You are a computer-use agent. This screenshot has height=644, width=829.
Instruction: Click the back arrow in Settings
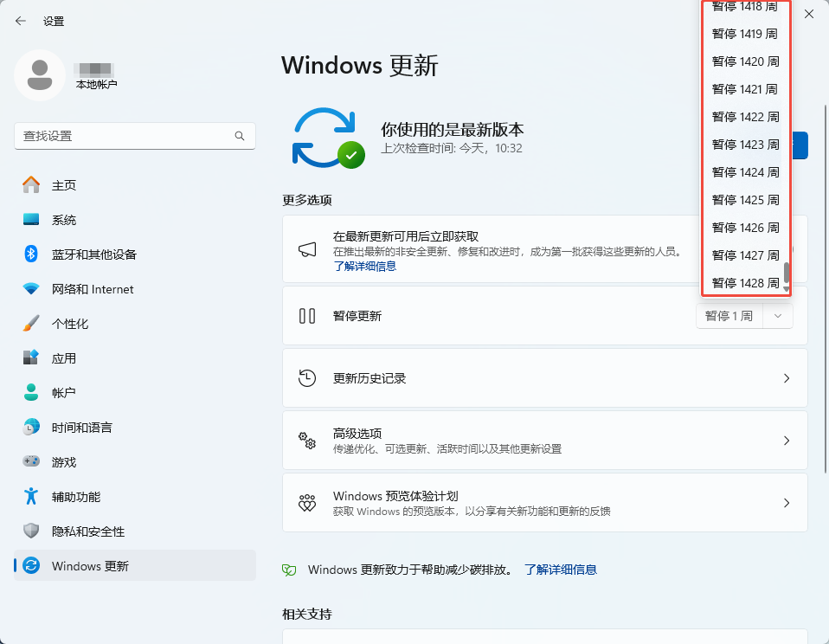coord(21,21)
